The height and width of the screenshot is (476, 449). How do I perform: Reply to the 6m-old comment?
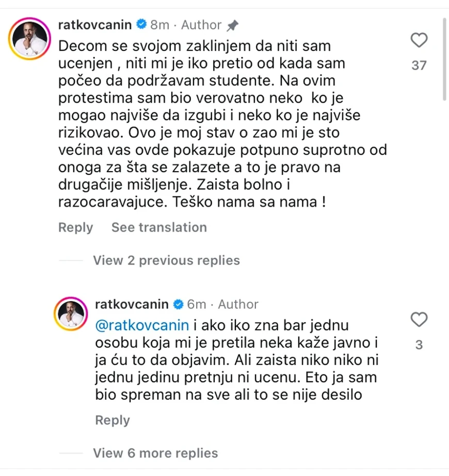pos(113,420)
